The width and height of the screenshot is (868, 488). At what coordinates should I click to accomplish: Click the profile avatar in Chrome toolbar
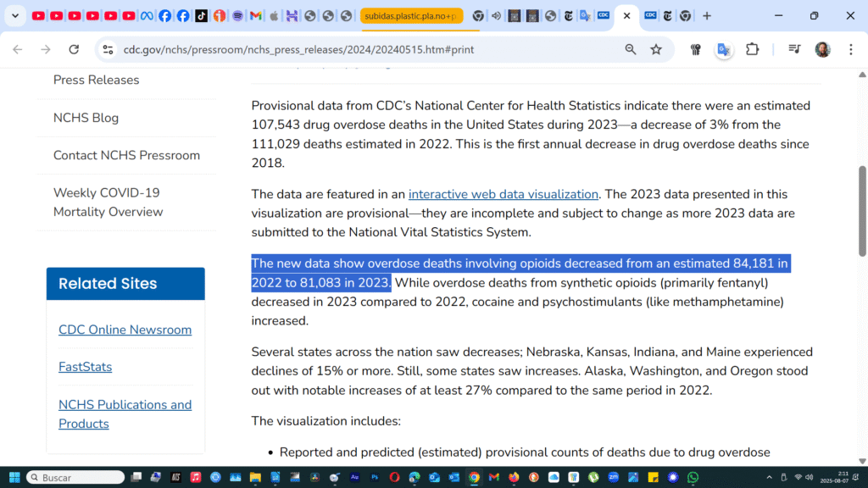[x=822, y=49]
